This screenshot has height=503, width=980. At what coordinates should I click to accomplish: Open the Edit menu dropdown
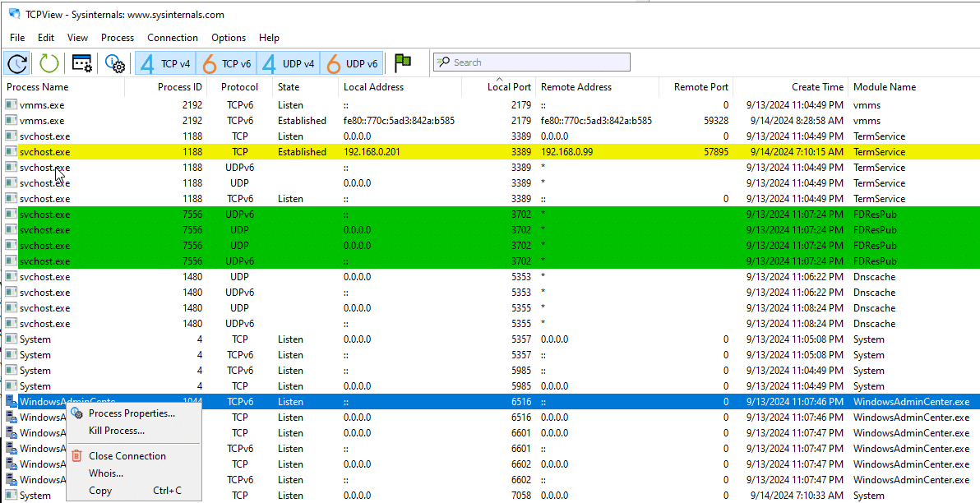(46, 38)
